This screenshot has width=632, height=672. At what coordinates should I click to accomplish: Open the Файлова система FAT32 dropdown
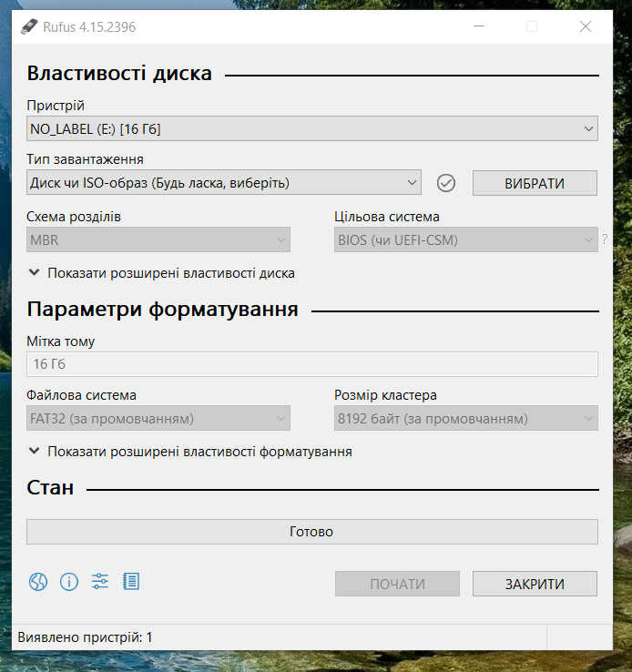pos(158,418)
